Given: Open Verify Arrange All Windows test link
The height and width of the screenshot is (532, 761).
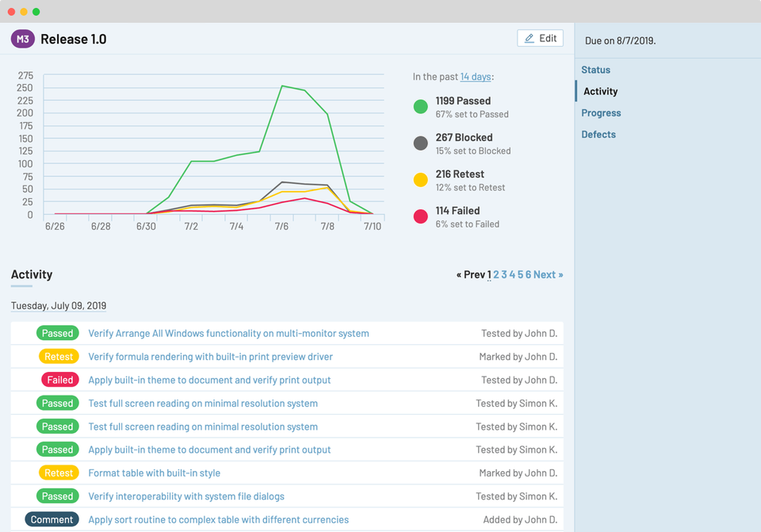Looking at the screenshot, I should [x=228, y=333].
